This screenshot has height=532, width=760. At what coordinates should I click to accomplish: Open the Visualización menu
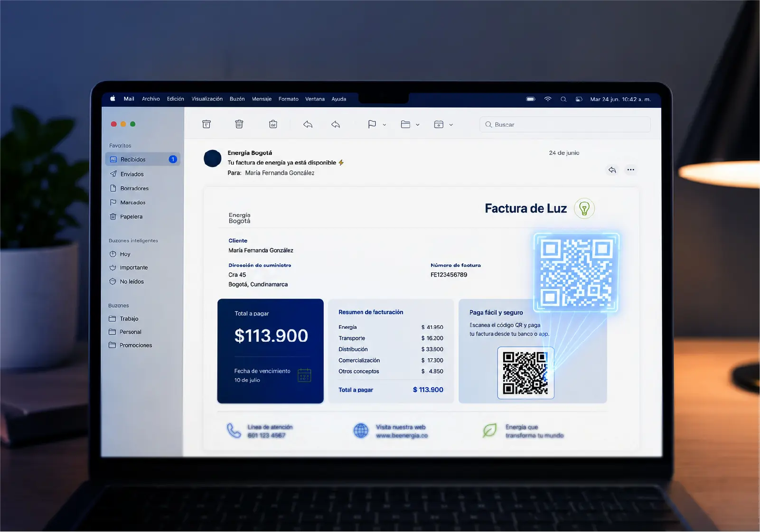point(207,99)
